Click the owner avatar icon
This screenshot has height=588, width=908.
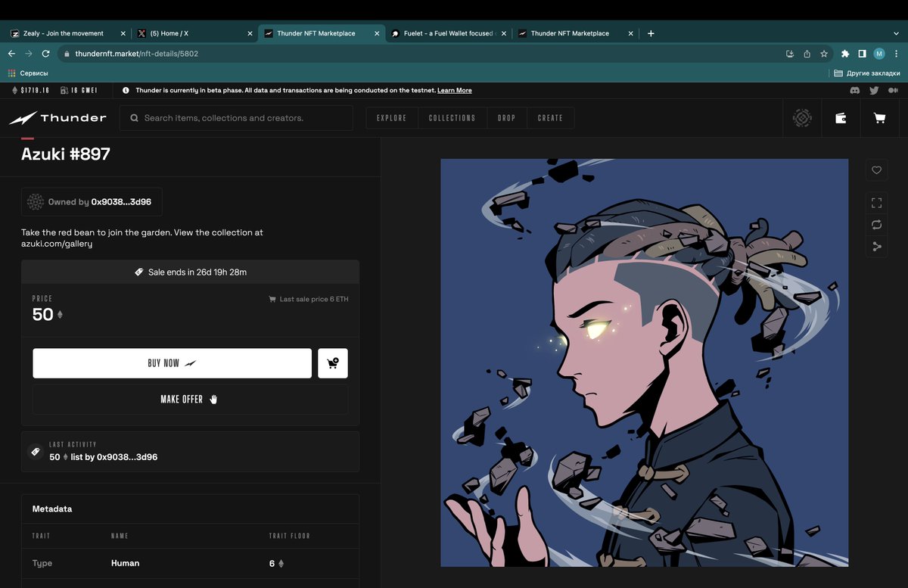(x=36, y=202)
